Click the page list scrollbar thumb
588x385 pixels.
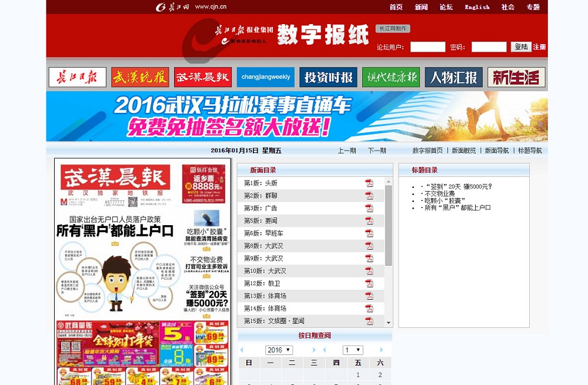(x=389, y=225)
